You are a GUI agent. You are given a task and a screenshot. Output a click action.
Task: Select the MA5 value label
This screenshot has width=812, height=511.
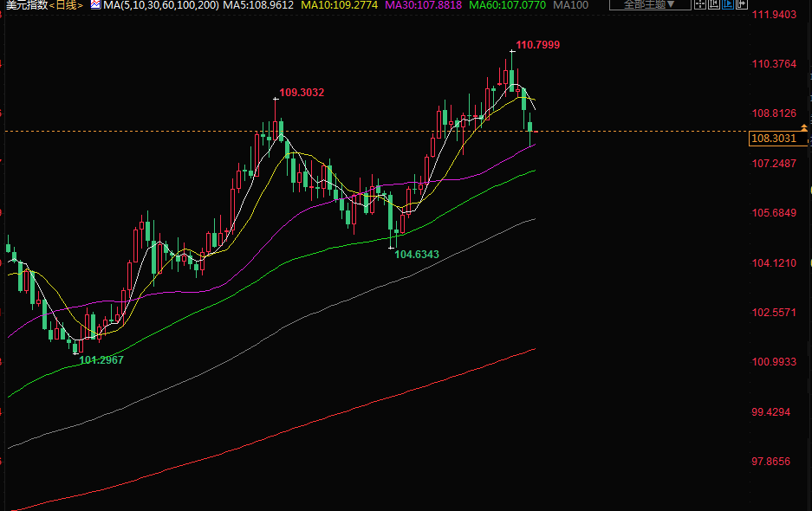click(x=258, y=5)
